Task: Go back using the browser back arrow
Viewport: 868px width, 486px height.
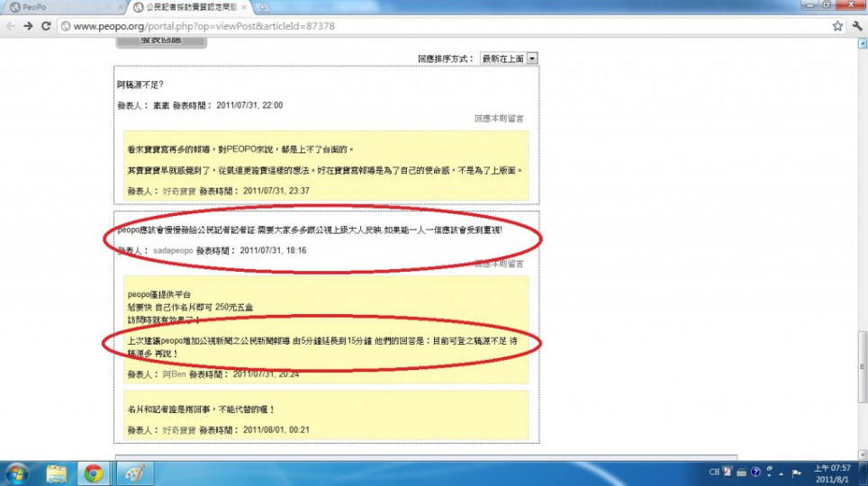Action: click(x=11, y=26)
